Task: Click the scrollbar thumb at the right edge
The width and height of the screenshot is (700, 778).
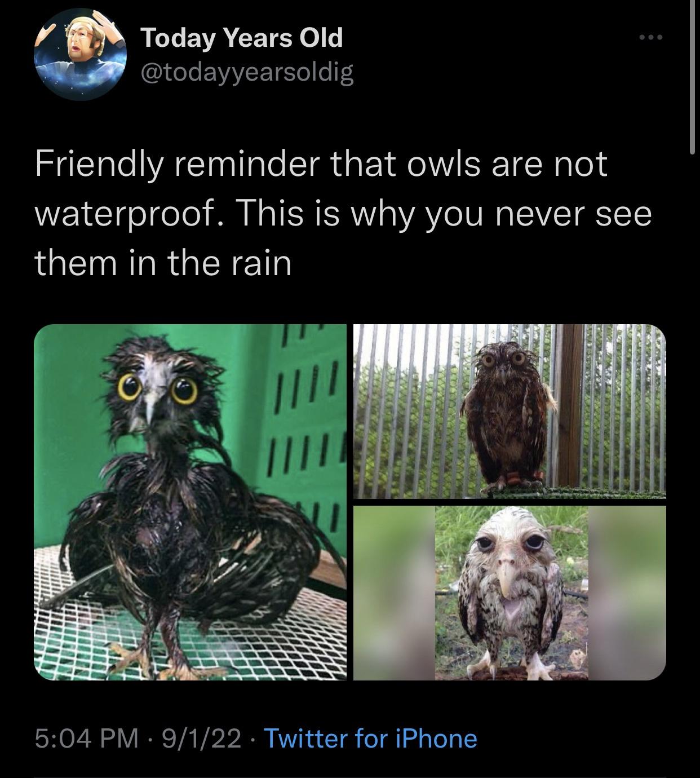Action: (692, 76)
